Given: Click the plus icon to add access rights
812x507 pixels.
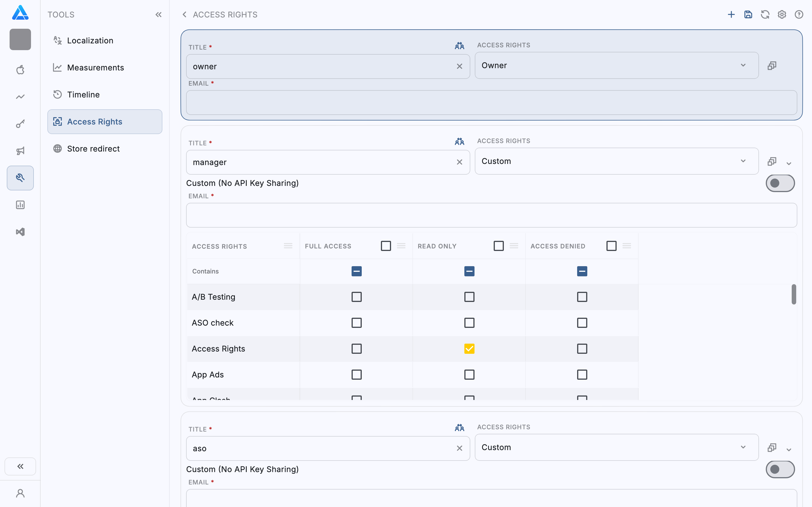Looking at the screenshot, I should click(x=731, y=14).
